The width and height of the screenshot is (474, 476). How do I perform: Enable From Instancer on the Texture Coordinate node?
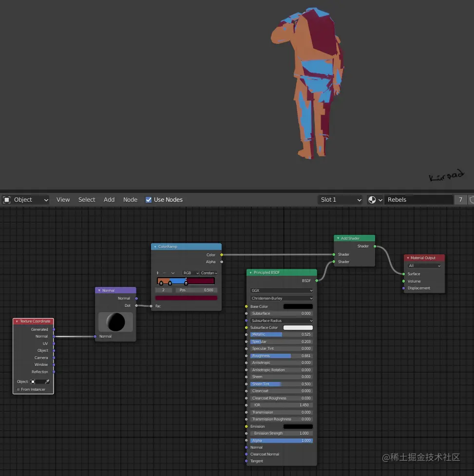18,389
